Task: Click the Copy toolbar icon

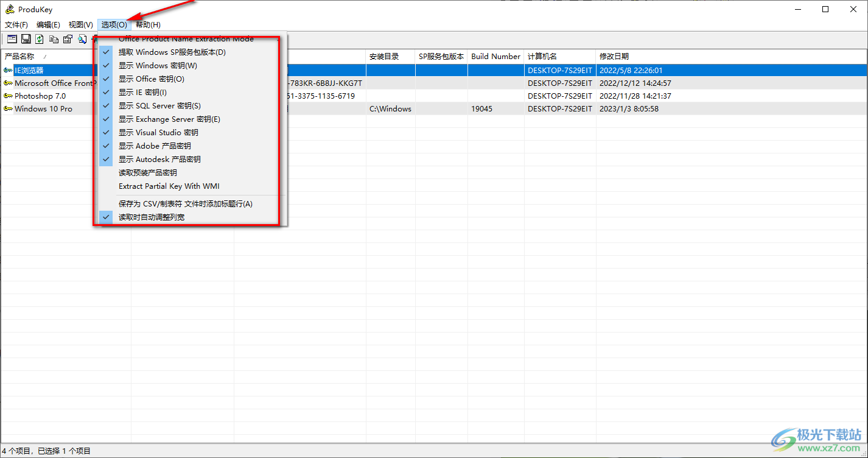Action: [54, 39]
